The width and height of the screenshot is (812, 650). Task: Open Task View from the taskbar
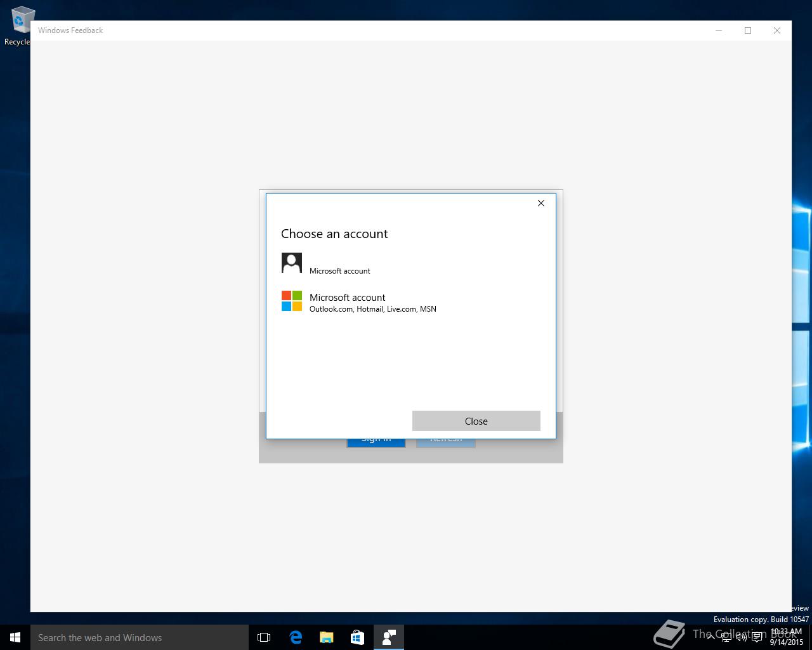click(264, 637)
